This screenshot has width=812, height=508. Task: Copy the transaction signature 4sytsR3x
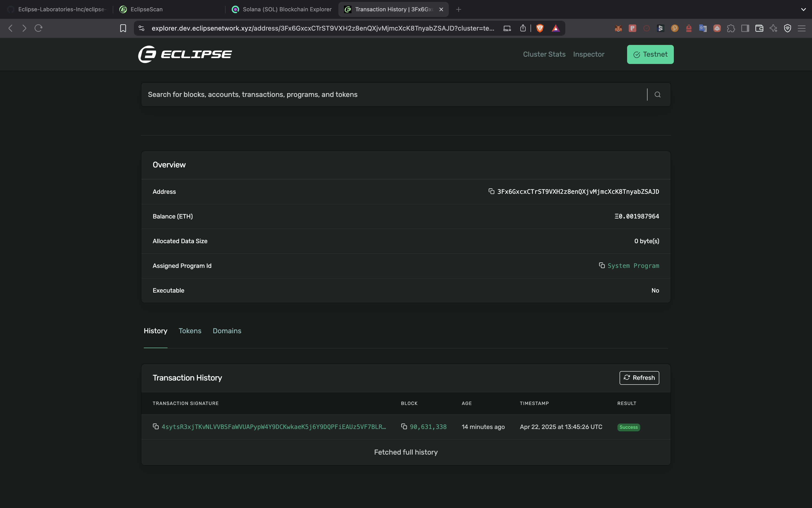(156, 426)
